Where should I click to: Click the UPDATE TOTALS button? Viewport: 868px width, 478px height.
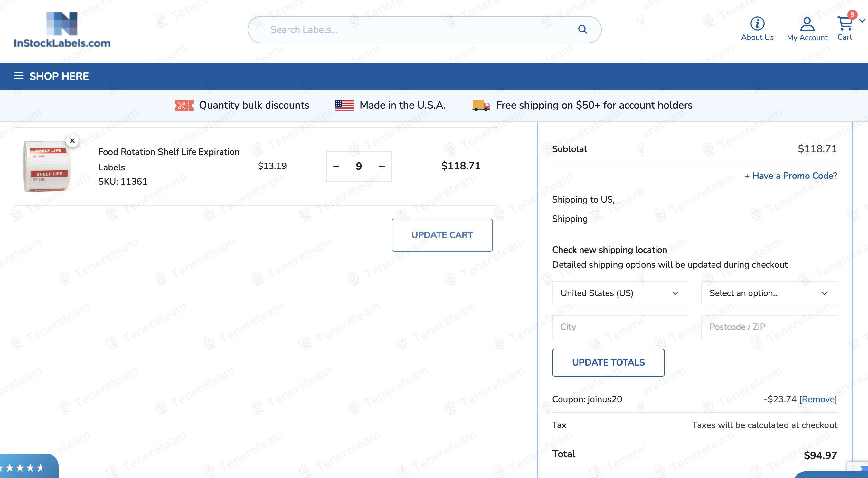[x=608, y=362]
